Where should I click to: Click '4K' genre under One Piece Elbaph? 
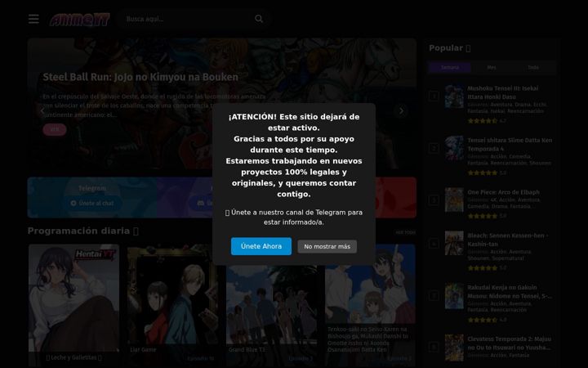[x=493, y=200]
